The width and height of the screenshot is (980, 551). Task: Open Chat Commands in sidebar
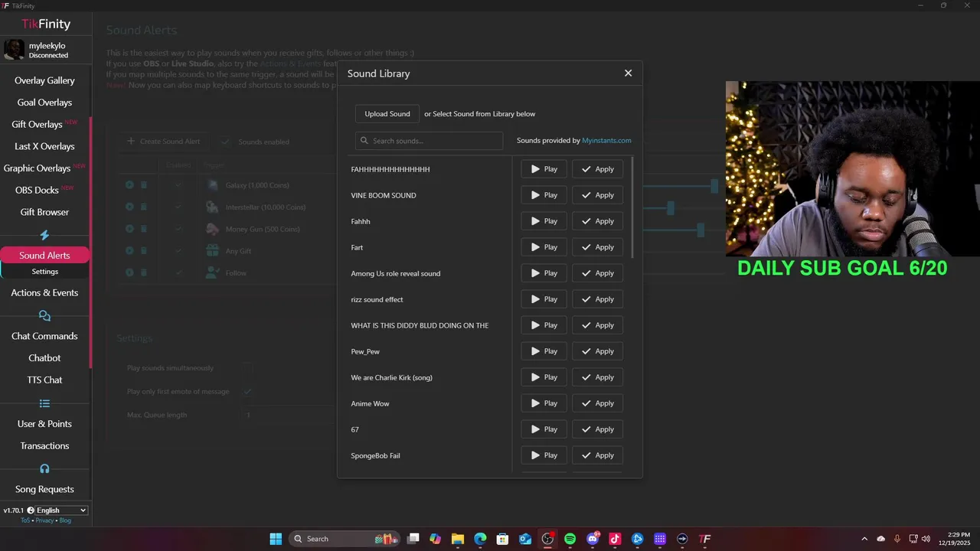(44, 336)
